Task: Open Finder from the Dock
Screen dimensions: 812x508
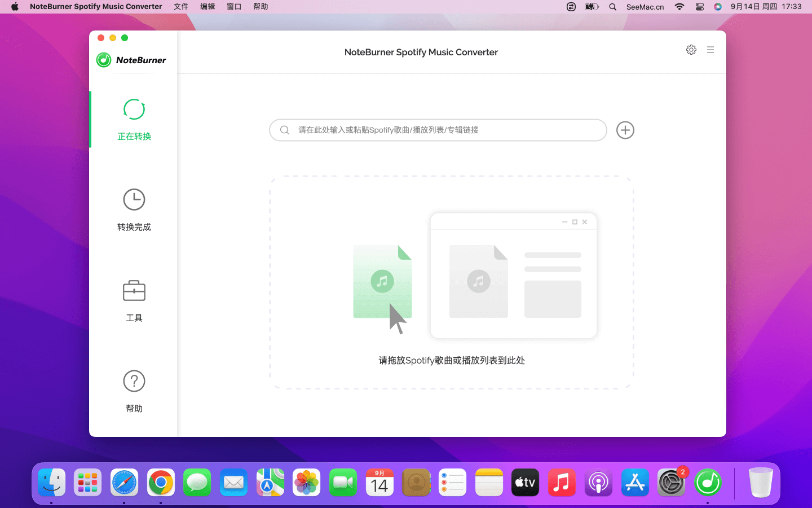Action: click(52, 483)
